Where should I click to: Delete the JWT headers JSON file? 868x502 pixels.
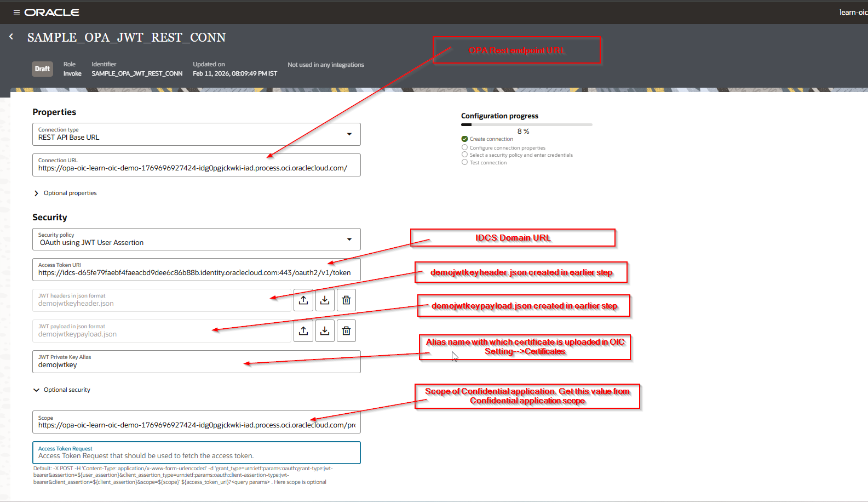point(346,300)
